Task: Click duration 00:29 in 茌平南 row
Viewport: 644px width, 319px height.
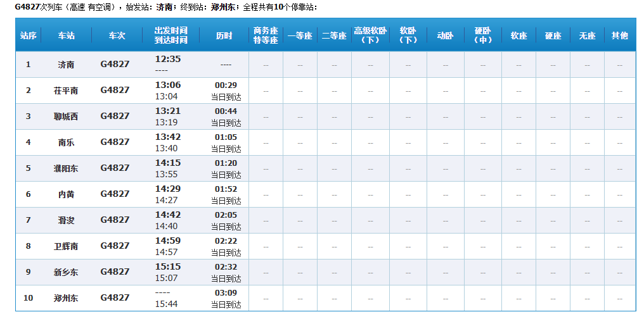Action: pos(226,85)
